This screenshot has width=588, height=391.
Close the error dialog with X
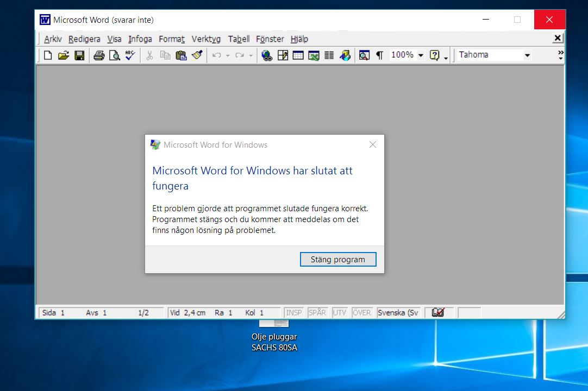[372, 144]
